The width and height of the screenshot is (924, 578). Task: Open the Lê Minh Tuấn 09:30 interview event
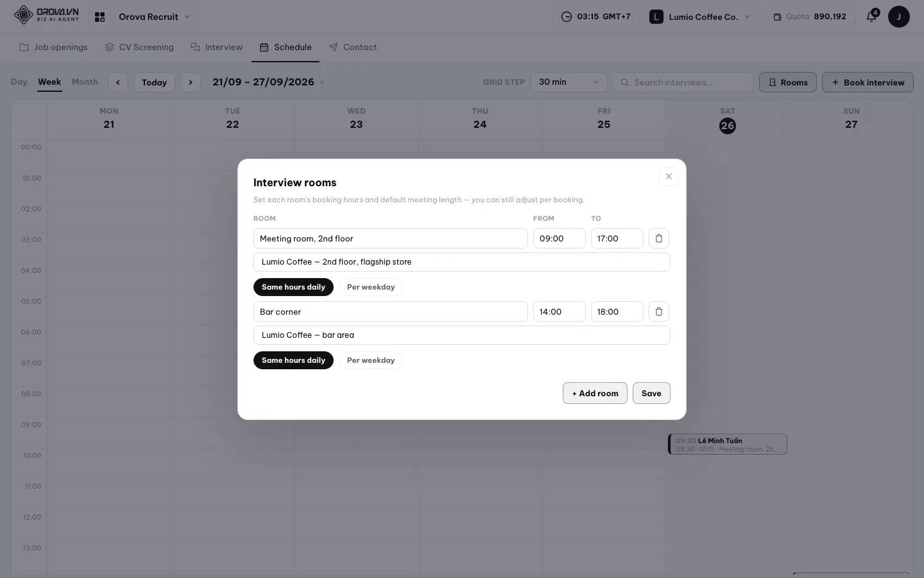click(x=728, y=444)
